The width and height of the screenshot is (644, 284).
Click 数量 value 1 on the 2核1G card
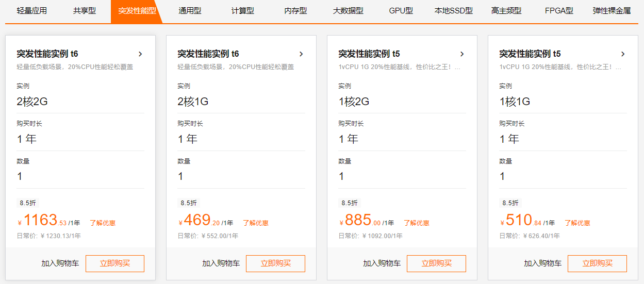tap(180, 176)
